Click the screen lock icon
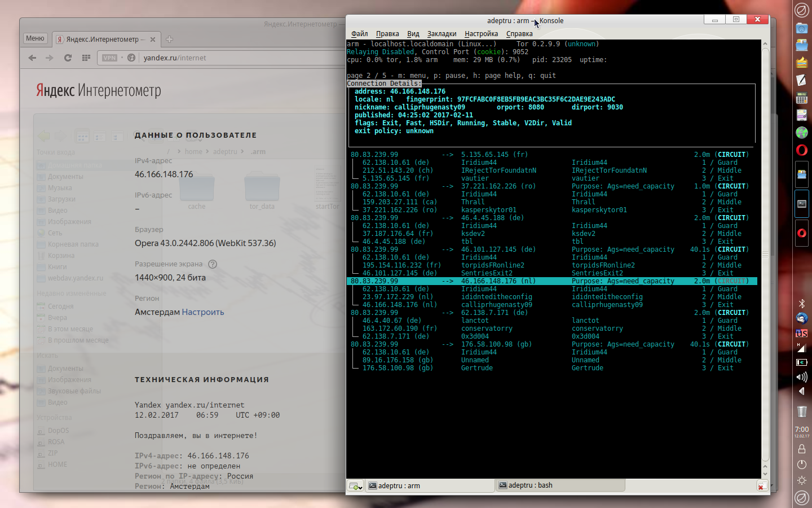This screenshot has width=812, height=508. 801,449
